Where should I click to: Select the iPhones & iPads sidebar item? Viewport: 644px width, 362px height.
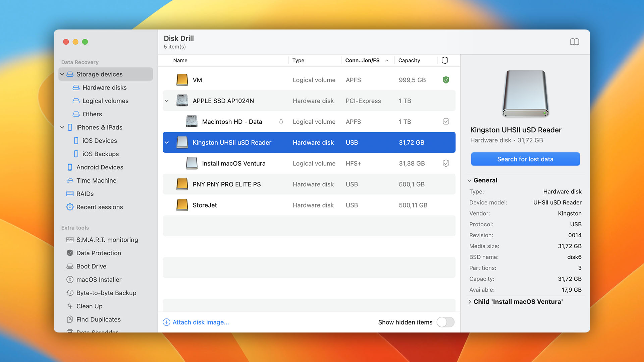pyautogui.click(x=100, y=127)
